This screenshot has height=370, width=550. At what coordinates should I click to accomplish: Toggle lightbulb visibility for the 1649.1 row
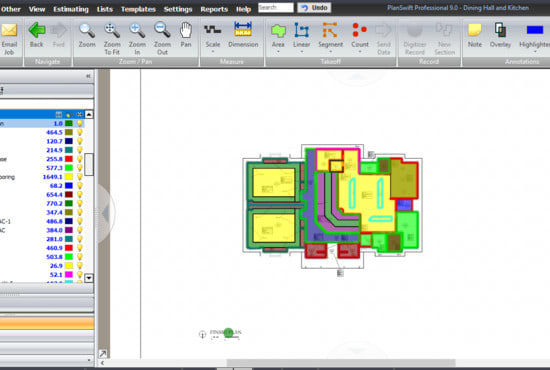(80, 177)
